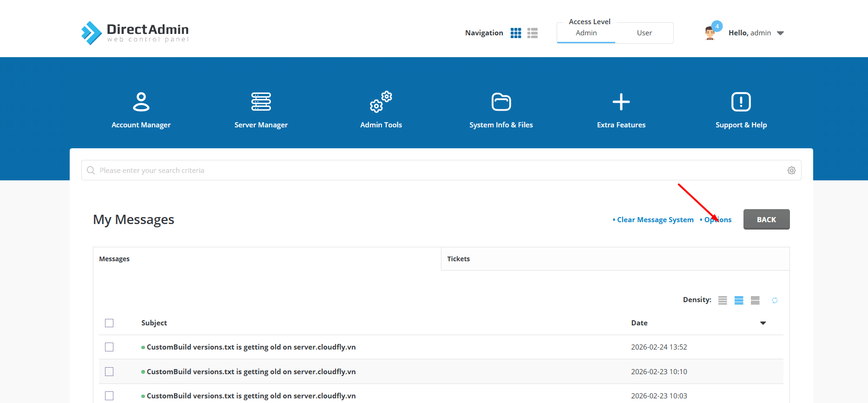Switch to the Tickets tab

pyautogui.click(x=459, y=259)
